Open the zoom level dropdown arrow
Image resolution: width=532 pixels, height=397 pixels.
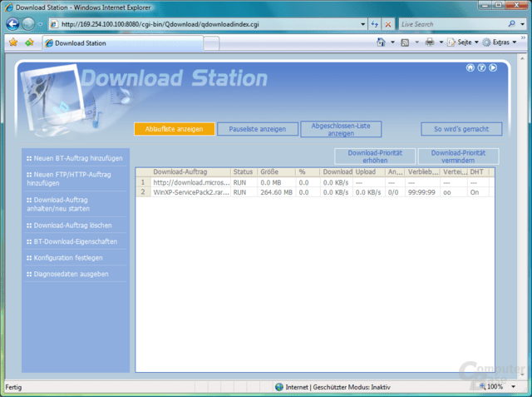coord(514,387)
